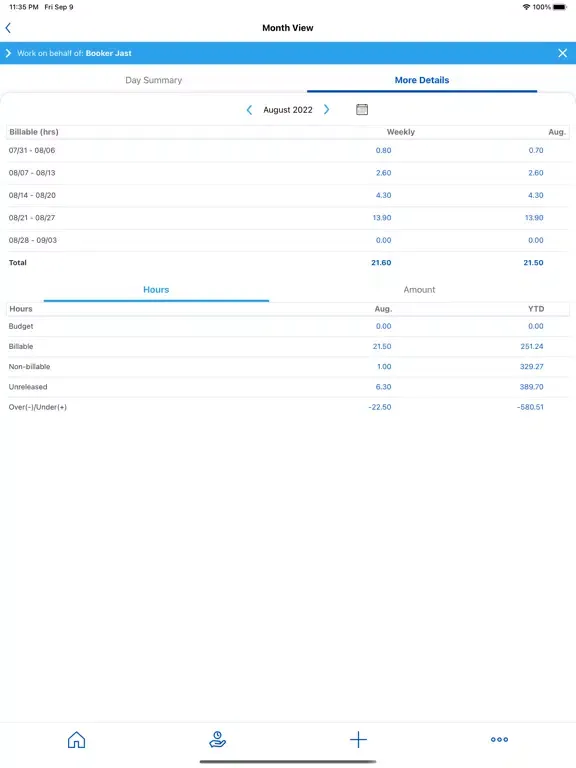Click Aug. total 21.50 in Total row
Viewport: 576px width, 768px height.
533,263
